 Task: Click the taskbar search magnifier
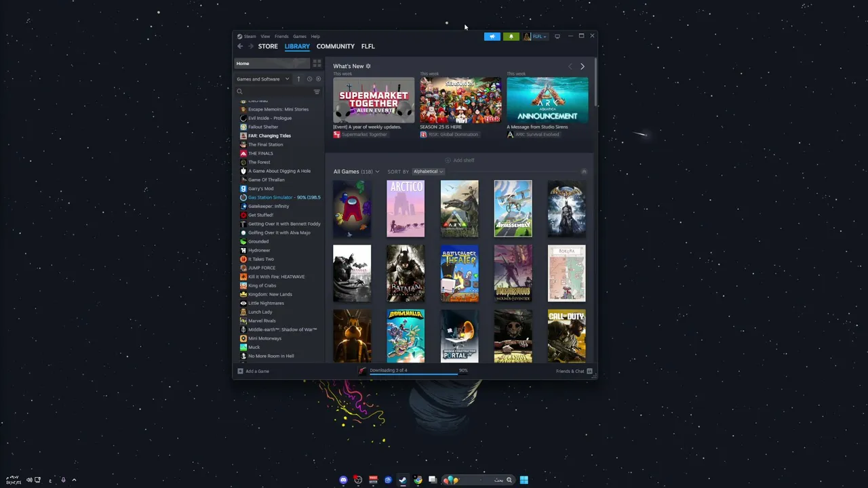click(x=509, y=480)
